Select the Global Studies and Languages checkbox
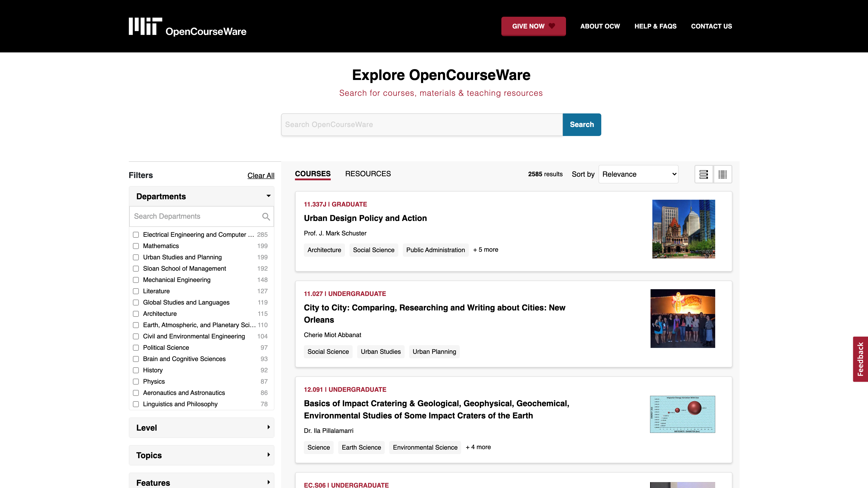The width and height of the screenshot is (868, 488). (x=136, y=303)
